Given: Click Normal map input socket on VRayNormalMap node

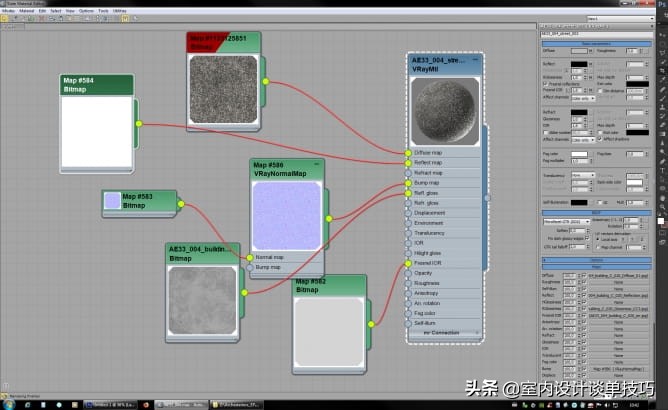Looking at the screenshot, I should [250, 257].
